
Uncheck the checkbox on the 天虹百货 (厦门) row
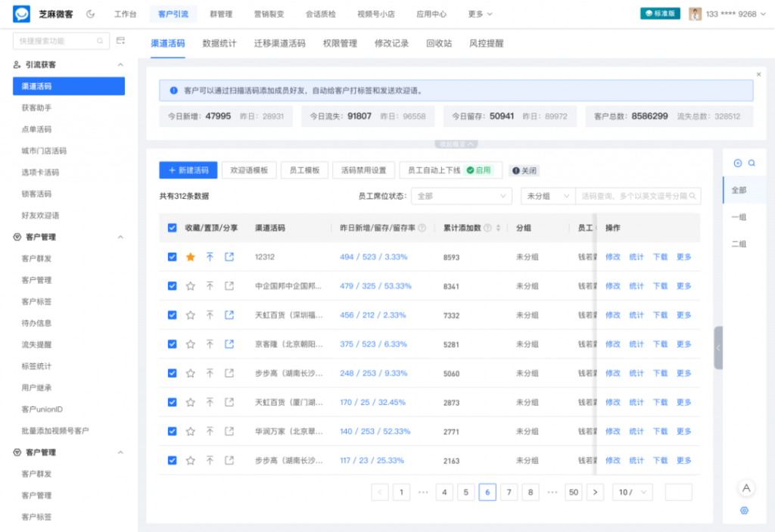(172, 402)
